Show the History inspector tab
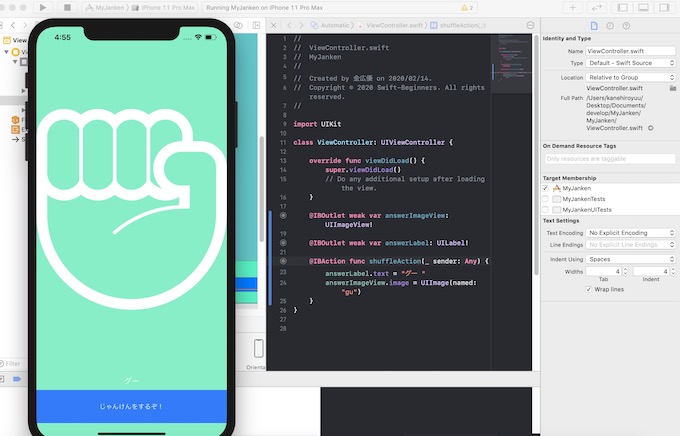The height and width of the screenshot is (436, 680). [610, 26]
